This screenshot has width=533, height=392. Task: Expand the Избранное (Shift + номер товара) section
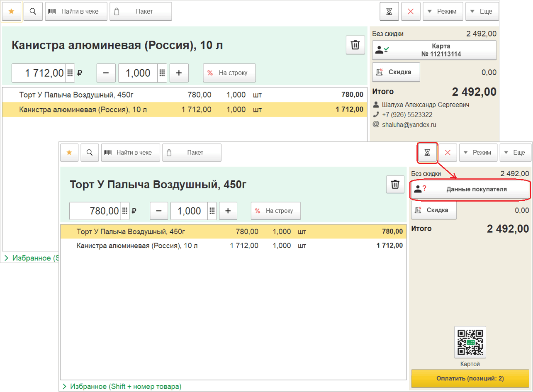122,386
